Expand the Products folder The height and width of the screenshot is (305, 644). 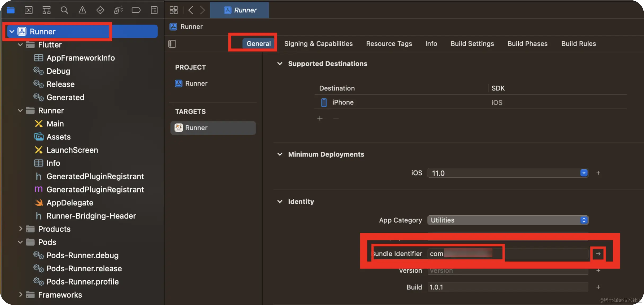click(x=20, y=229)
